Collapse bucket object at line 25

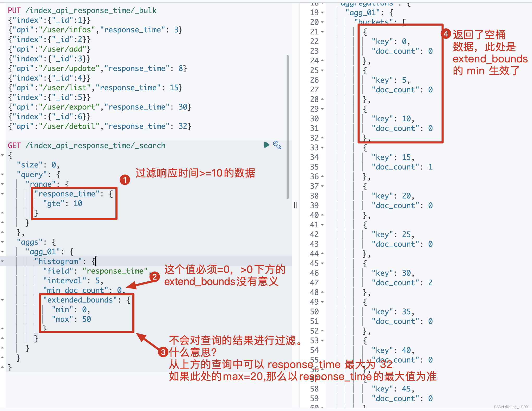(x=323, y=70)
